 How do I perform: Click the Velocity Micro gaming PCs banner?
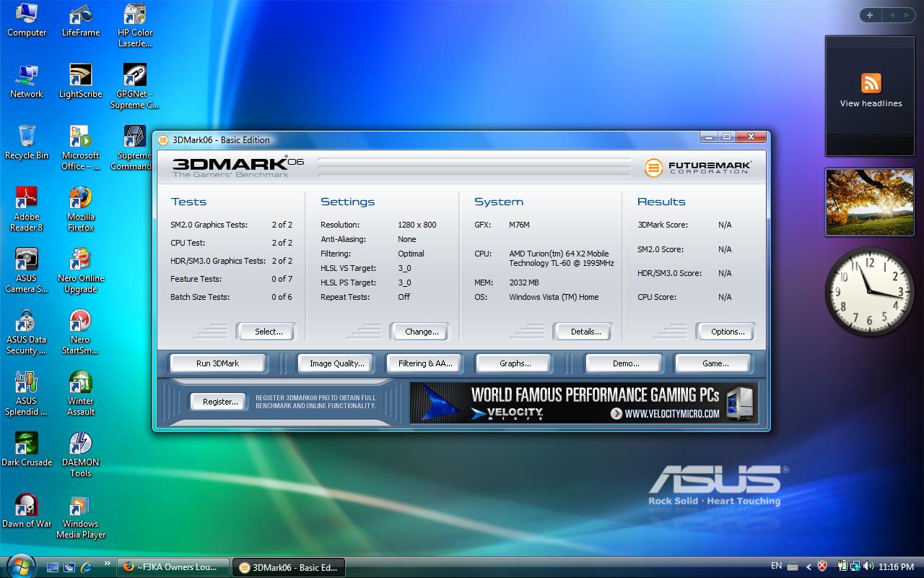pyautogui.click(x=584, y=402)
